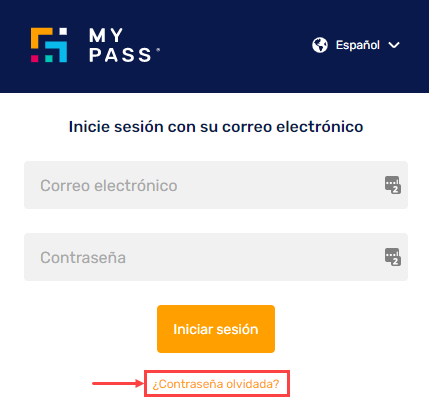The width and height of the screenshot is (429, 413).
Task: Focus the Contraseña input field
Action: point(216,257)
